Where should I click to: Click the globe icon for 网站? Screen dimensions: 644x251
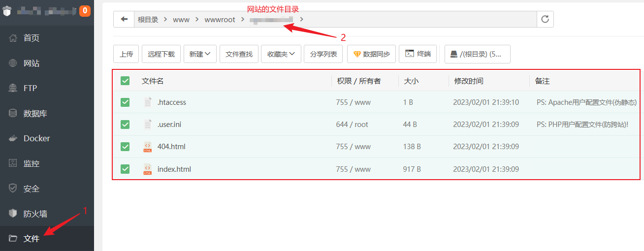(13, 63)
